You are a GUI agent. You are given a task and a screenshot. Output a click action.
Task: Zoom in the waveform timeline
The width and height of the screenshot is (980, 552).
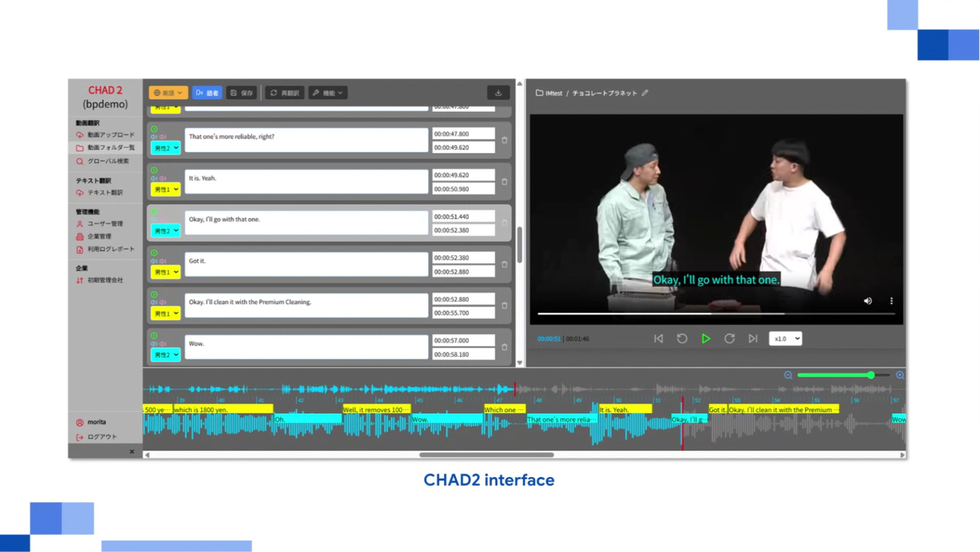(x=900, y=375)
